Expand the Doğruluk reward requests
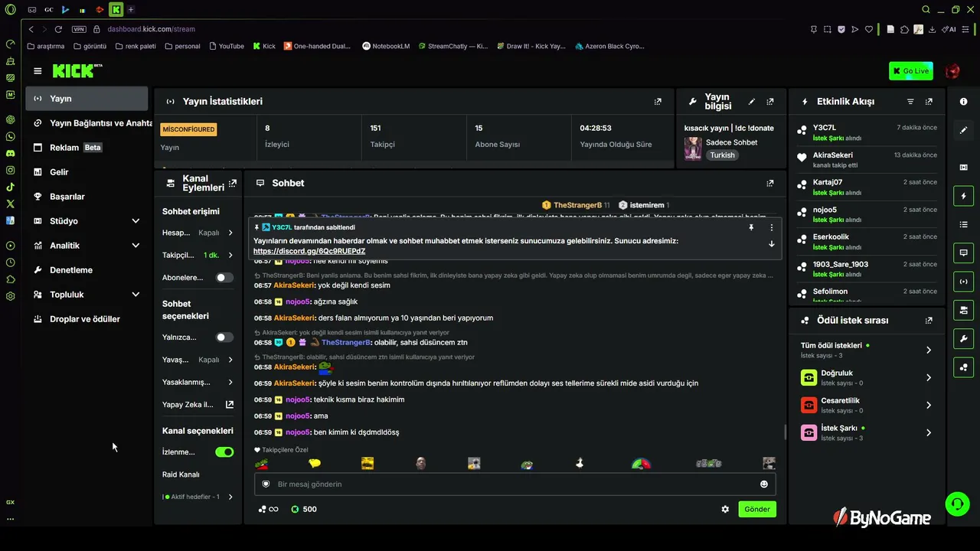This screenshot has width=980, height=551. [866, 377]
